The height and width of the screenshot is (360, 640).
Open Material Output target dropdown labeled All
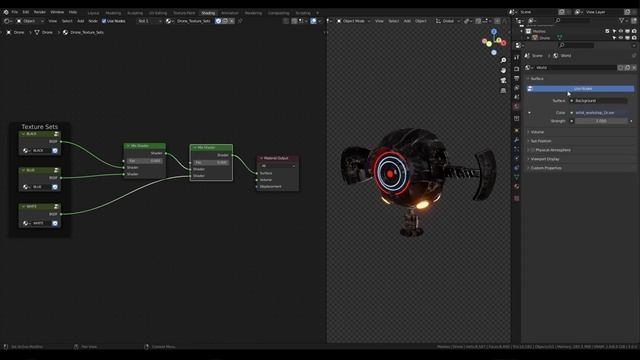[x=278, y=166]
